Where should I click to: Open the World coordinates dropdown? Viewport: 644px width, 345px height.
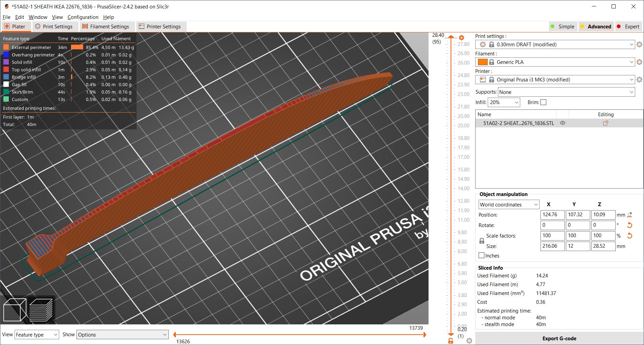[x=508, y=205]
